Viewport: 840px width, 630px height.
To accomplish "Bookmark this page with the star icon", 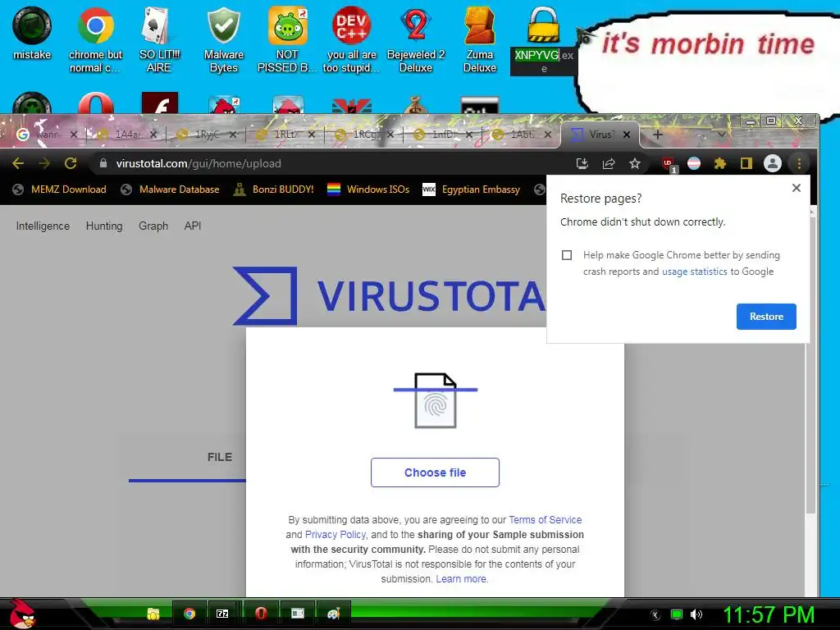I will (x=635, y=163).
